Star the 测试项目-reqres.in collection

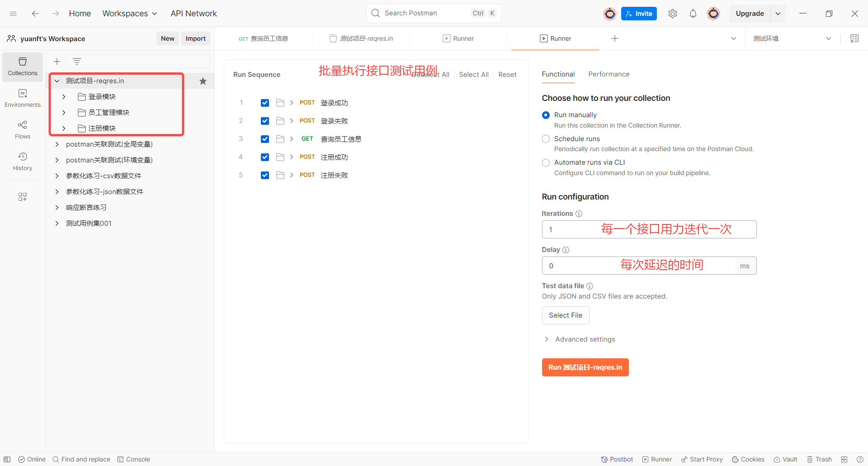click(x=203, y=81)
